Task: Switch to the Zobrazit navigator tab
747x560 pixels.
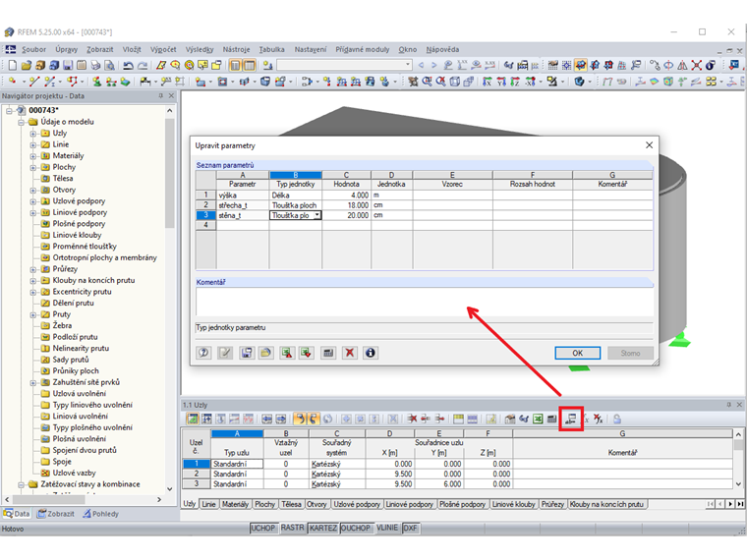Action: (56, 514)
